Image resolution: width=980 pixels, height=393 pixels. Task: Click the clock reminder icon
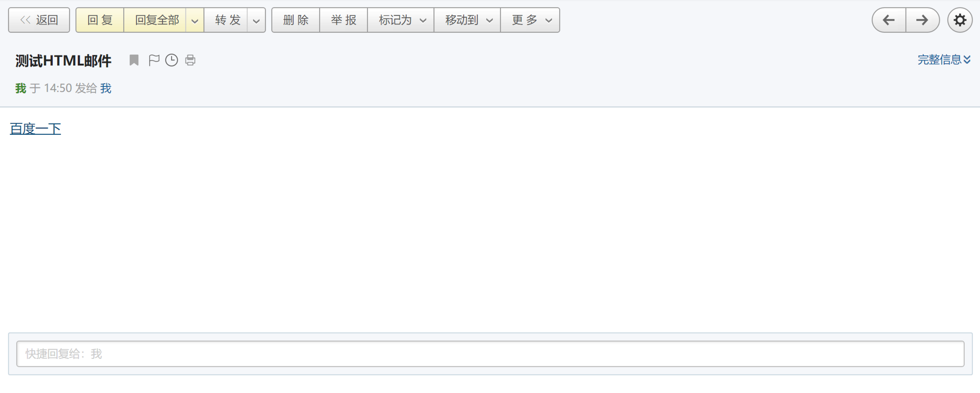pyautogui.click(x=171, y=60)
